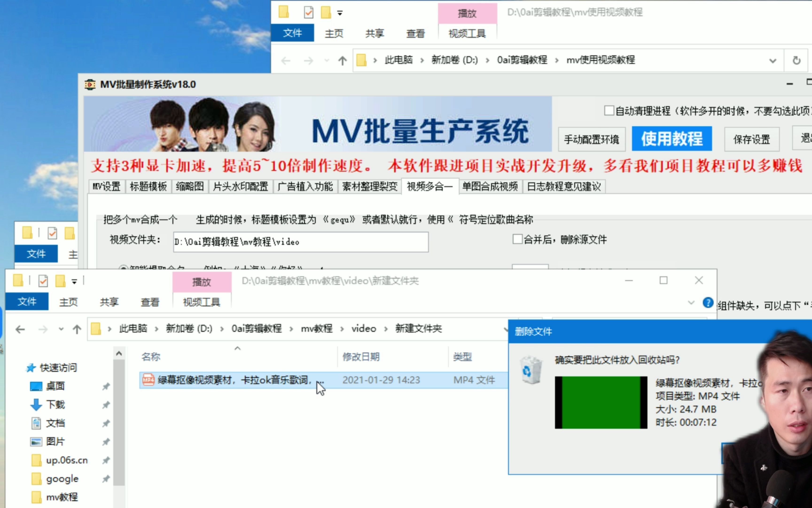Open 桌面 in navigation pane
The width and height of the screenshot is (812, 508).
tap(55, 386)
